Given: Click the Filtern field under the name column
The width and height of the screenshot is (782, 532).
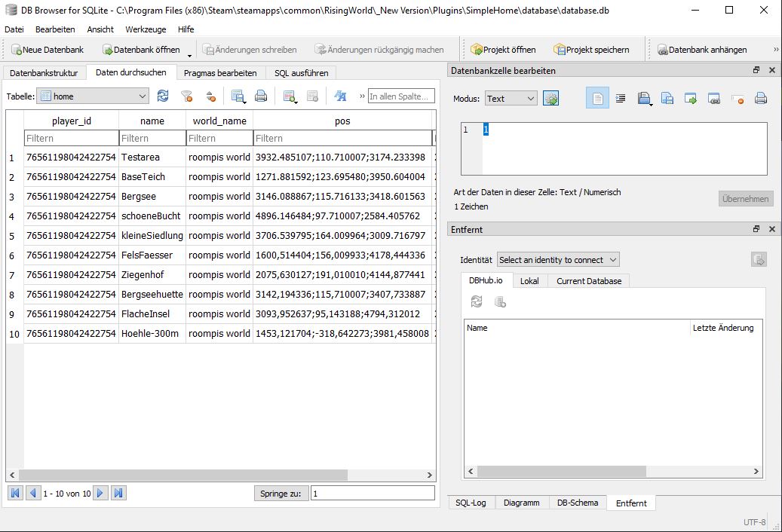Looking at the screenshot, I should pos(152,139).
